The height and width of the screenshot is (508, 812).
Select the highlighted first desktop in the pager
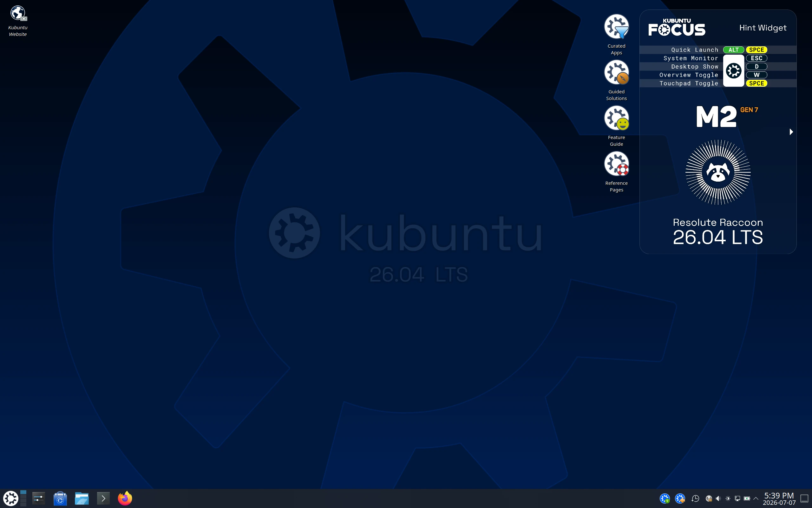pyautogui.click(x=23, y=492)
